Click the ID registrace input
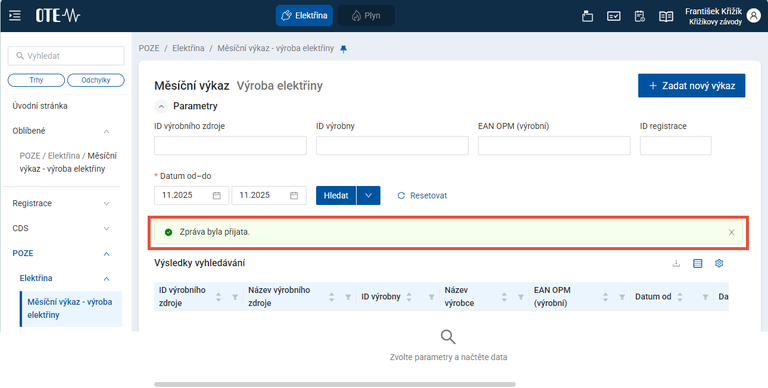The width and height of the screenshot is (768, 388). click(x=675, y=146)
